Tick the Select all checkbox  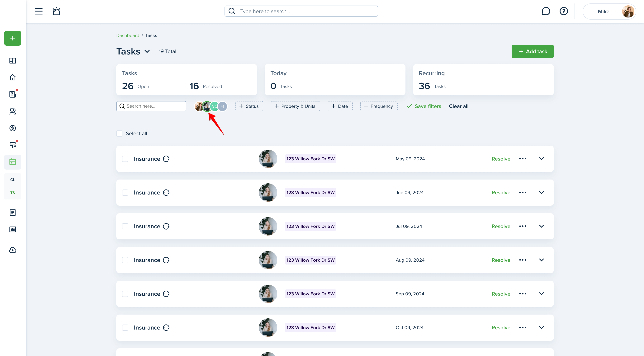click(120, 134)
